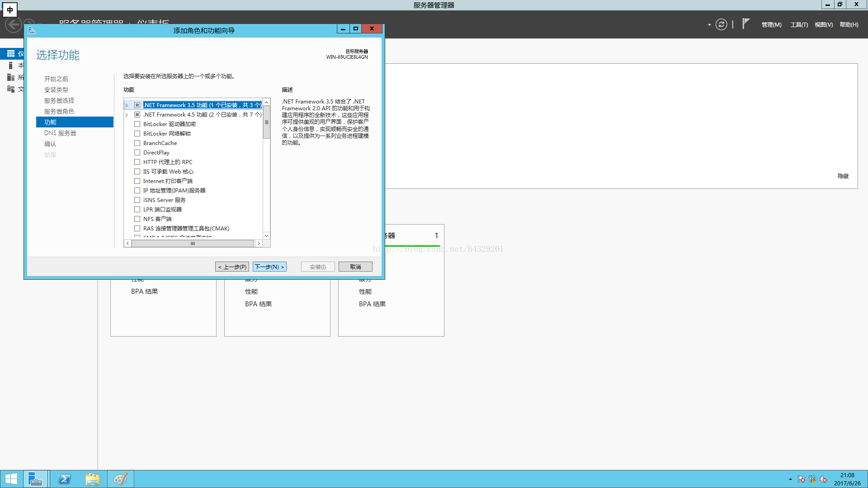Open Paint from the taskbar
The height and width of the screenshot is (488, 868).
[x=120, y=479]
